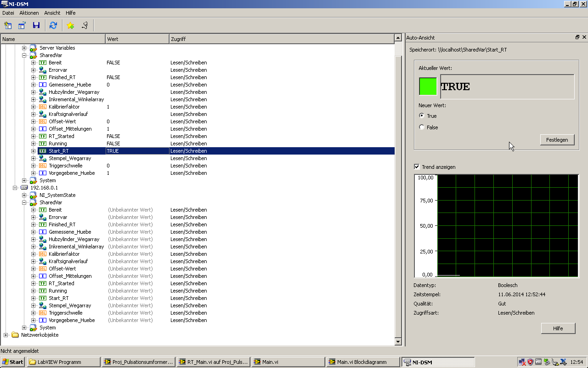This screenshot has height=368, width=588.
Task: Click the Festlegen button
Action: [x=557, y=140]
